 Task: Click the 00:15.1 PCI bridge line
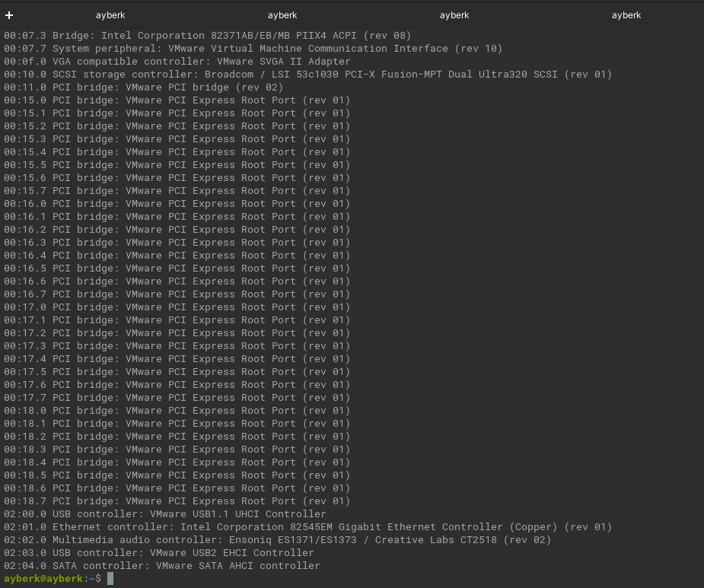(x=177, y=113)
